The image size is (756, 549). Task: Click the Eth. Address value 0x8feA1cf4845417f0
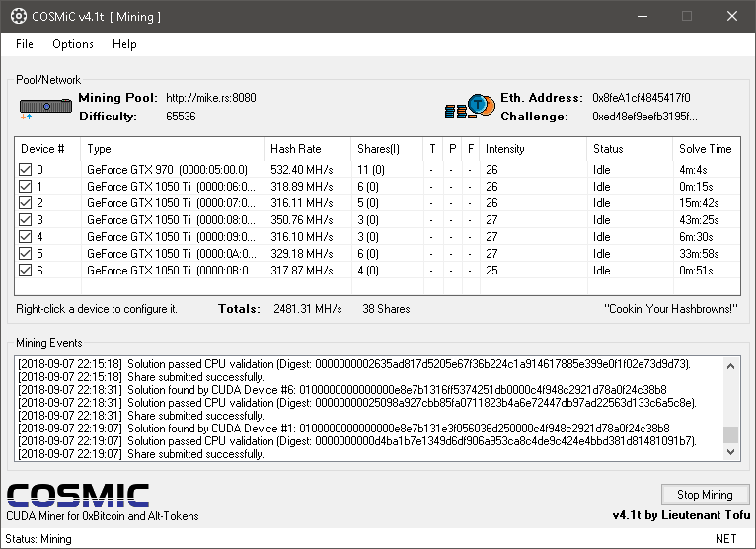642,98
